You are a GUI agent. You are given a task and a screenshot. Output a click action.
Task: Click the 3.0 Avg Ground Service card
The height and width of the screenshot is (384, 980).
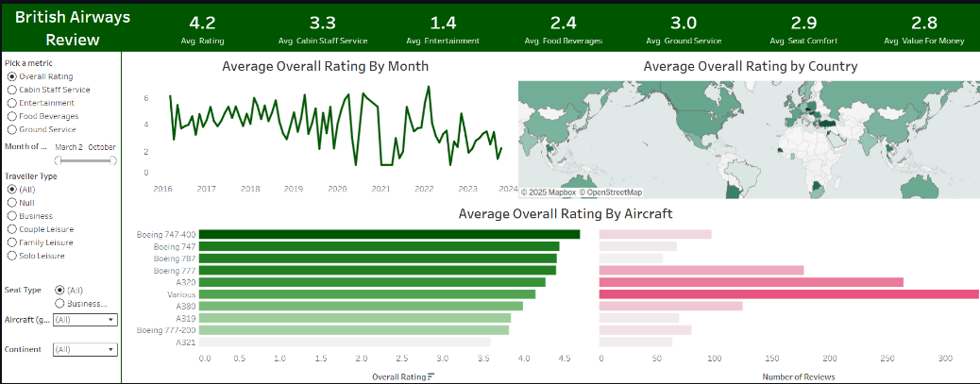684,29
